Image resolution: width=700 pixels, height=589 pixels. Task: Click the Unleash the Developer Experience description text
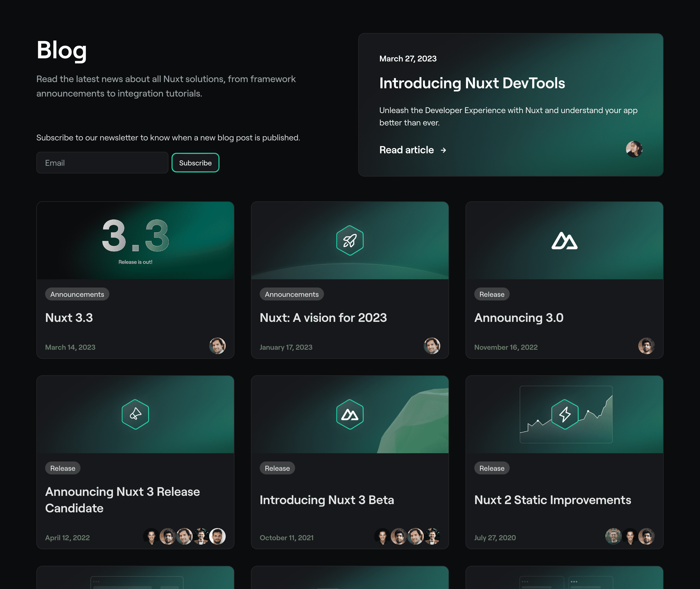point(508,116)
